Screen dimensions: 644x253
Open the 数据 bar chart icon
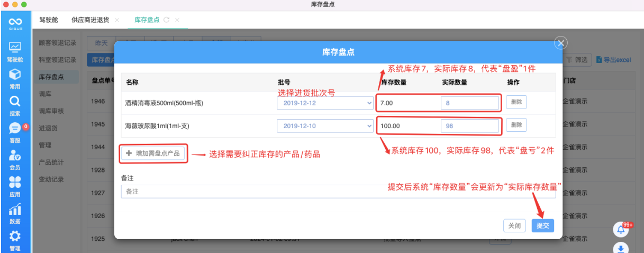tap(15, 209)
